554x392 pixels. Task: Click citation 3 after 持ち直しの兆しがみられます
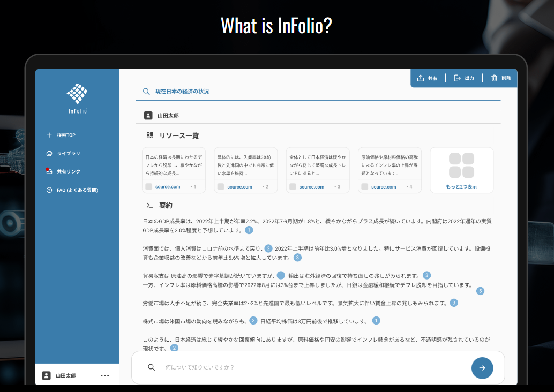(x=427, y=275)
